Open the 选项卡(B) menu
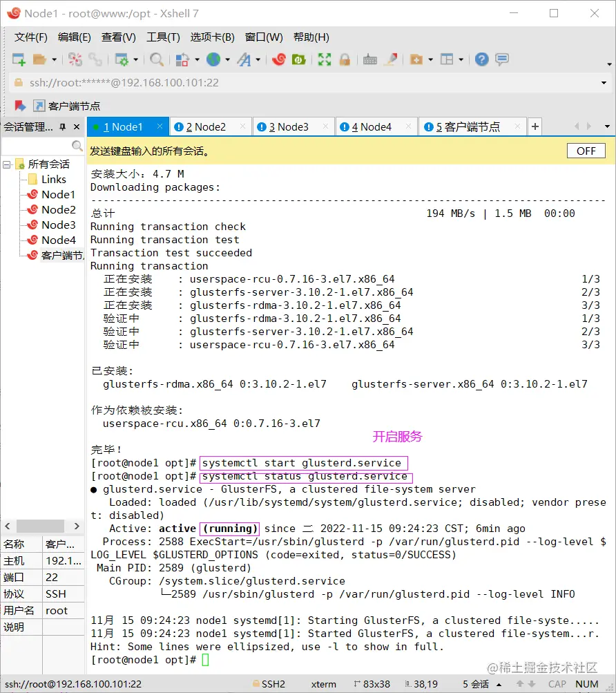 pyautogui.click(x=212, y=37)
